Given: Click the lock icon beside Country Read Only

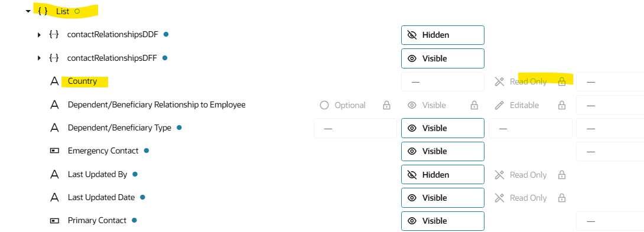Looking at the screenshot, I should (x=561, y=81).
